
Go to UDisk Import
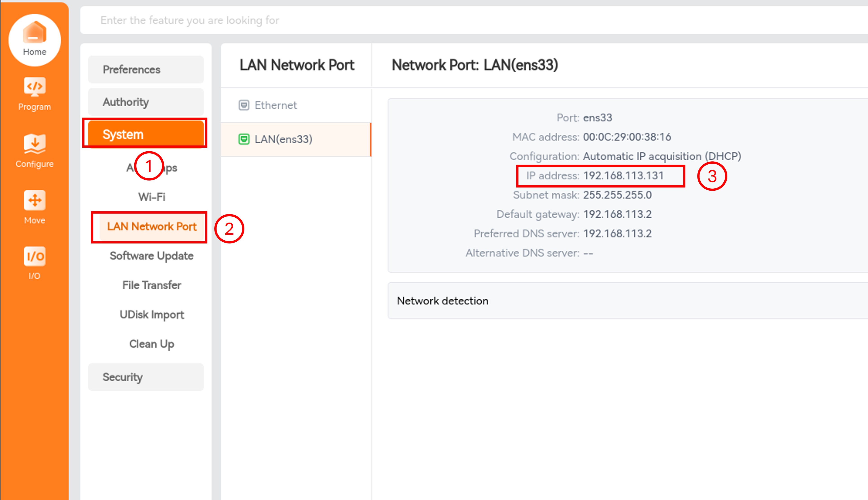click(x=152, y=315)
